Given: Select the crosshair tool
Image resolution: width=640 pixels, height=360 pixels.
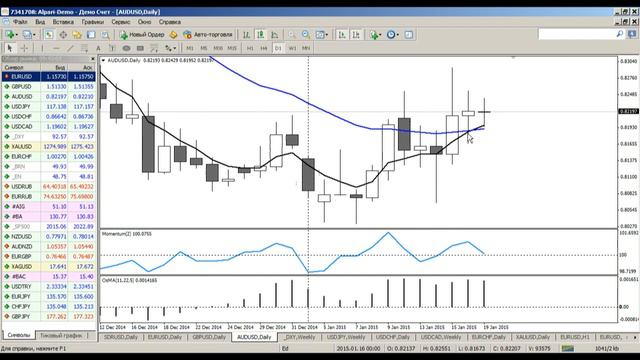Looking at the screenshot, I should [x=24, y=48].
